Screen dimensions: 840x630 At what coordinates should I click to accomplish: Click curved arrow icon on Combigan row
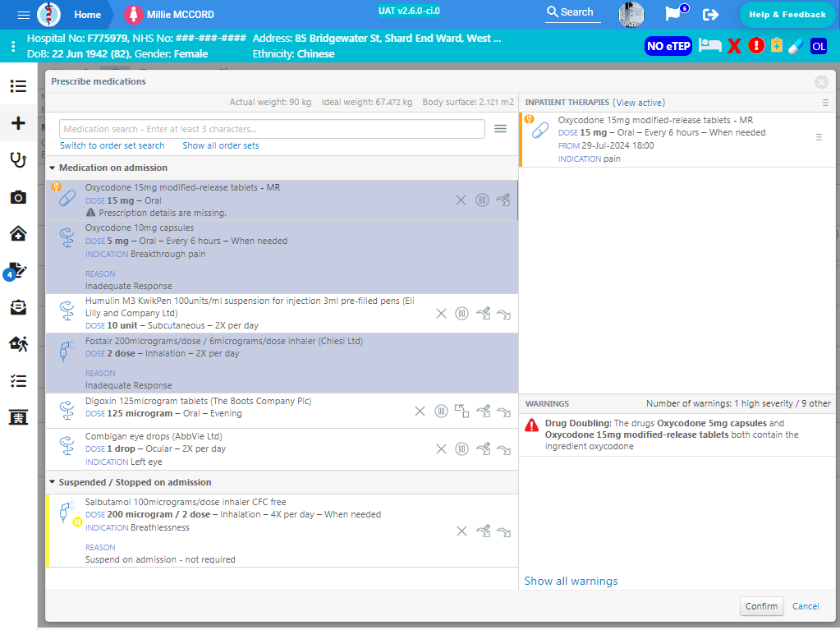(x=503, y=450)
